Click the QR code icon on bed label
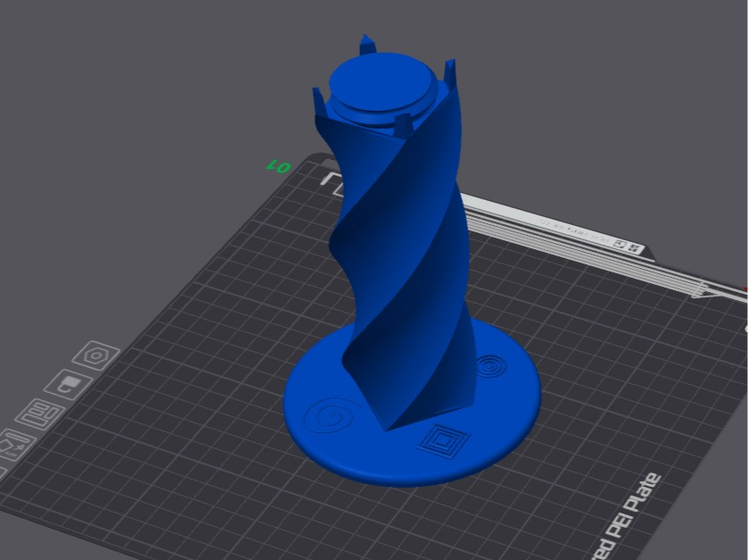Screen dimensions: 748x560 pyautogui.click(x=635, y=247)
